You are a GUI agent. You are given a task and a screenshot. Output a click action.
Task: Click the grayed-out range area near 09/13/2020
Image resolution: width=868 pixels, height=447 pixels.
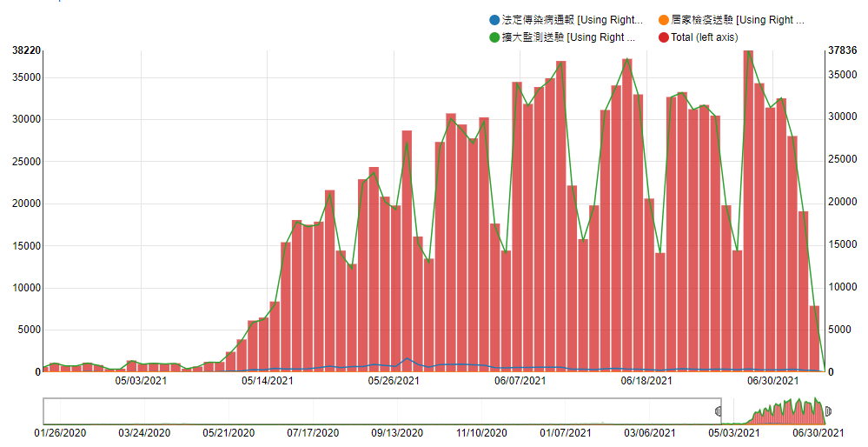tap(397, 410)
